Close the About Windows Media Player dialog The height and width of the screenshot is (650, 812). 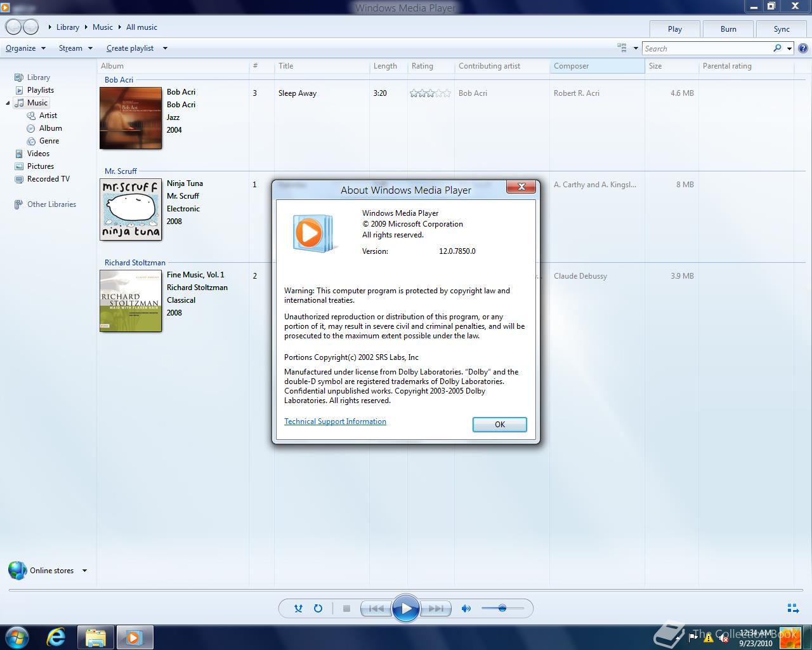coord(521,187)
